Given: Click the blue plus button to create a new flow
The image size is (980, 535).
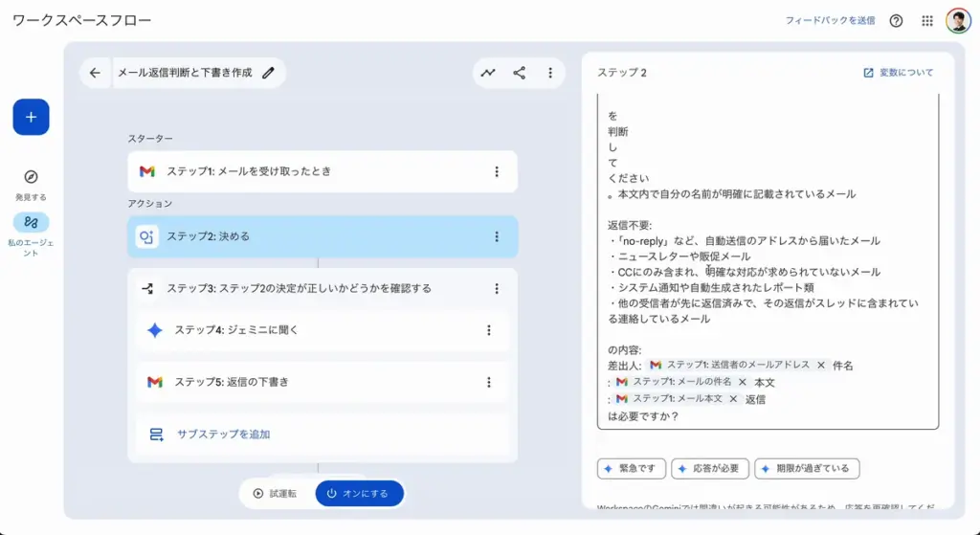Looking at the screenshot, I should pos(31,117).
